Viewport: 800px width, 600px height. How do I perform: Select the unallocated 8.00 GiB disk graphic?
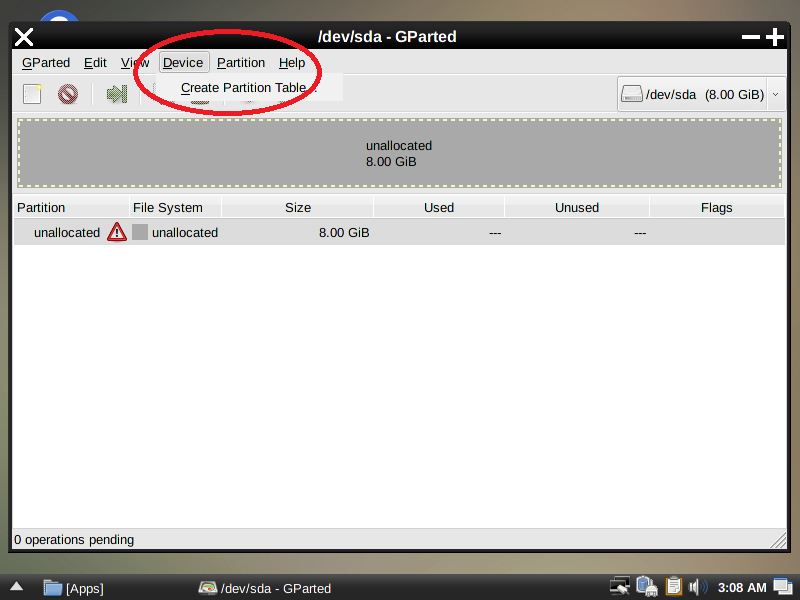point(399,154)
